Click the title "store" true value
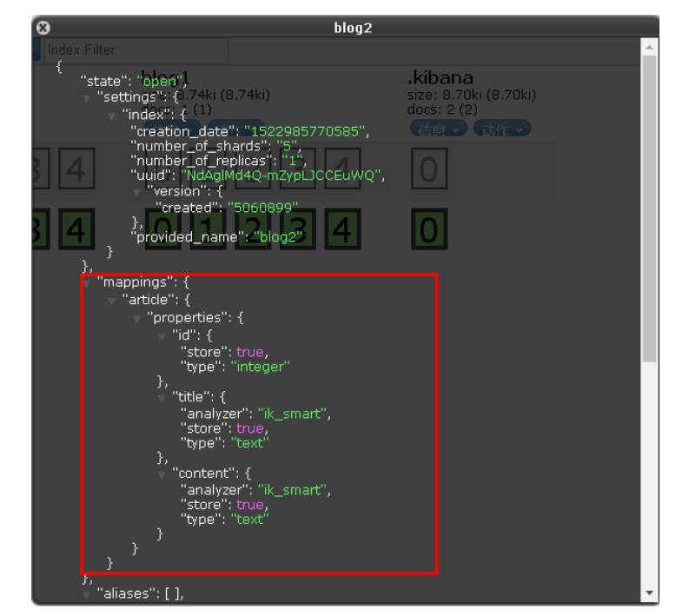This screenshot has width=689, height=616. point(249,428)
